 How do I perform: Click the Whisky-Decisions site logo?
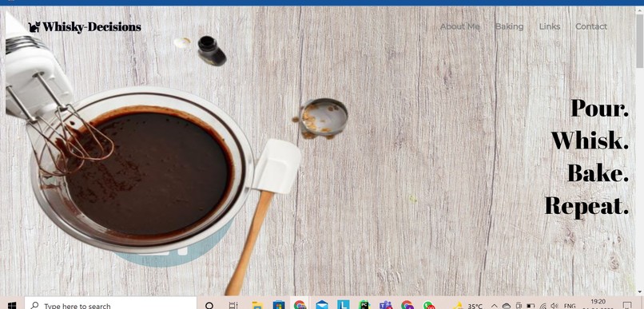click(x=85, y=27)
